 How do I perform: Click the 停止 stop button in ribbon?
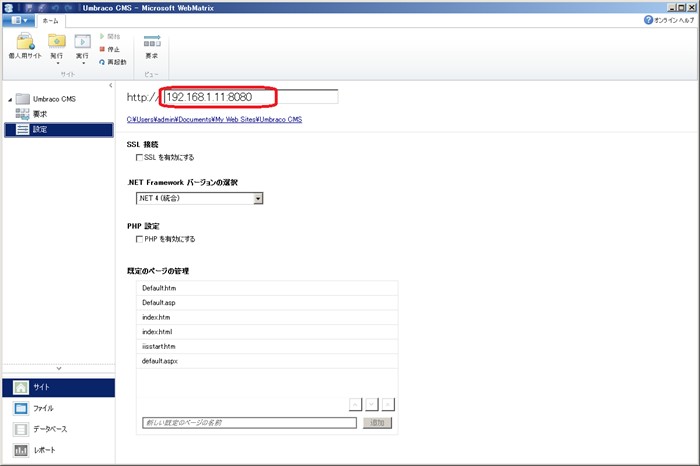coord(110,48)
